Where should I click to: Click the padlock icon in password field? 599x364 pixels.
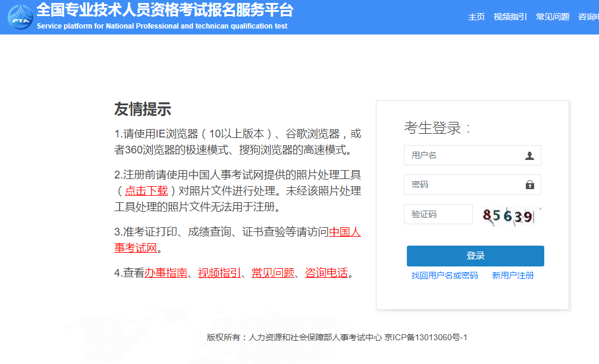coord(529,185)
